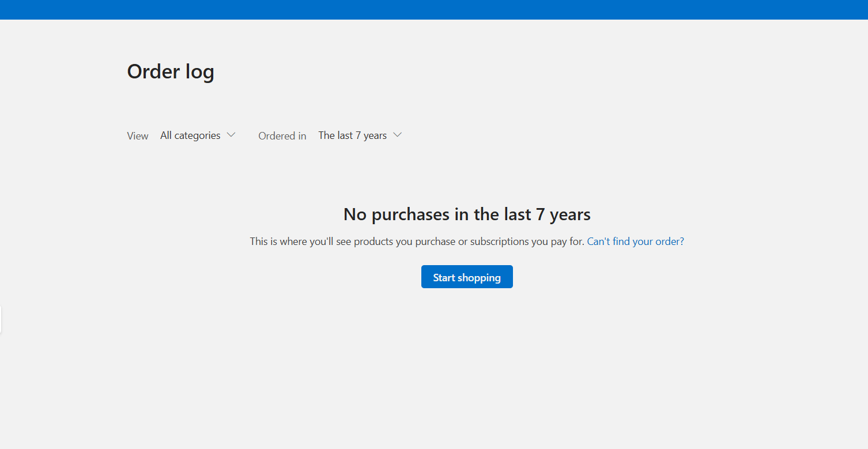Viewport: 868px width, 449px height.
Task: Open the "All categories" view filter
Action: (x=190, y=135)
